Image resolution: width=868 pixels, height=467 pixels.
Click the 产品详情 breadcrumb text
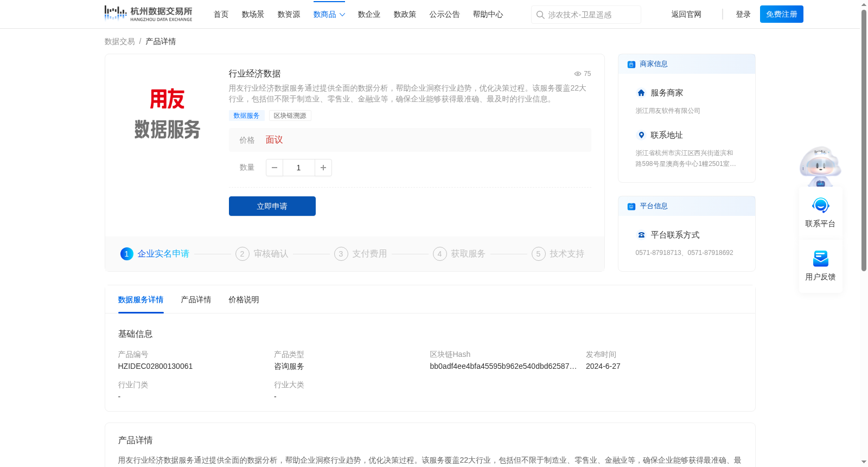[161, 42]
